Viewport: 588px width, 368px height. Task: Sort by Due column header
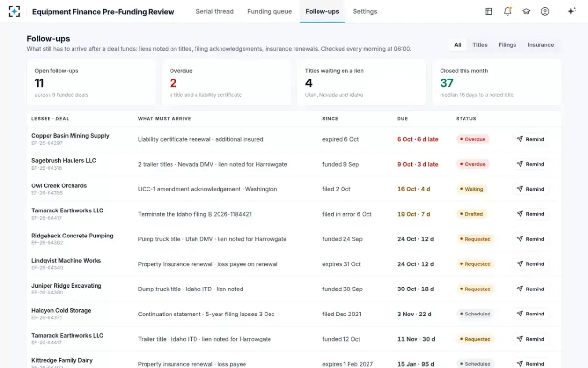point(402,119)
